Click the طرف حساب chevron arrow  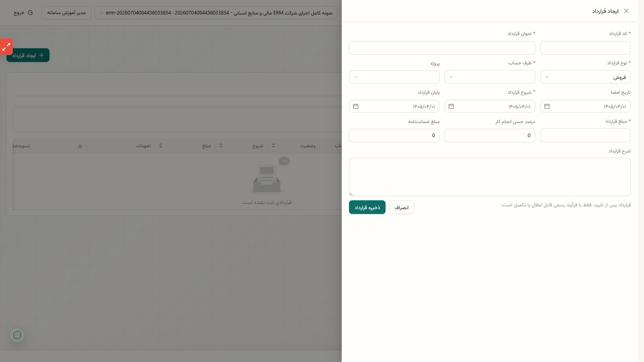pos(451,77)
